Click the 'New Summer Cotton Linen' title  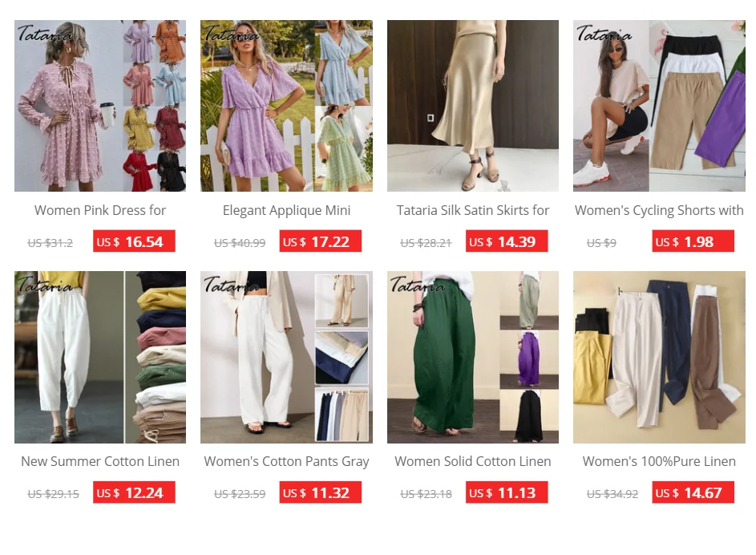tap(100, 461)
